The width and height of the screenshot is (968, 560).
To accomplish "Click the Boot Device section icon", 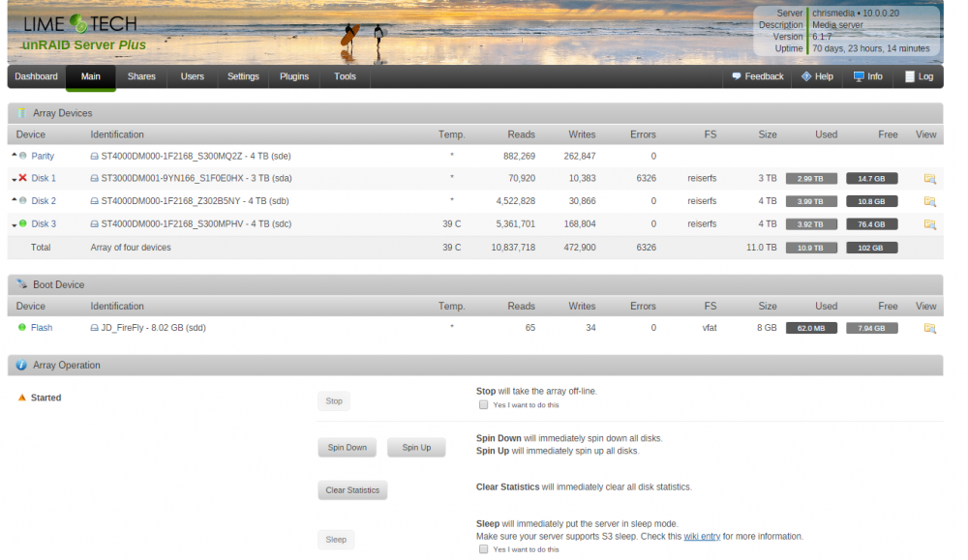I will click(21, 284).
